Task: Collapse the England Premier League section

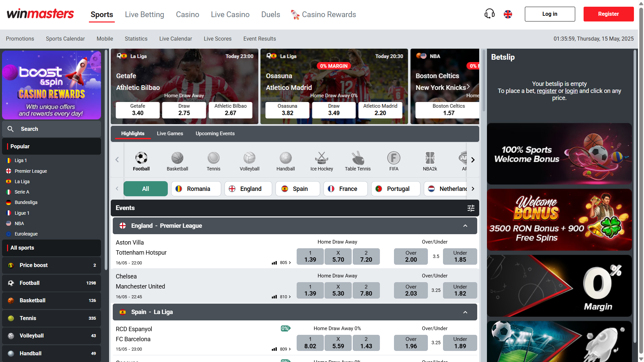Action: [x=465, y=226]
